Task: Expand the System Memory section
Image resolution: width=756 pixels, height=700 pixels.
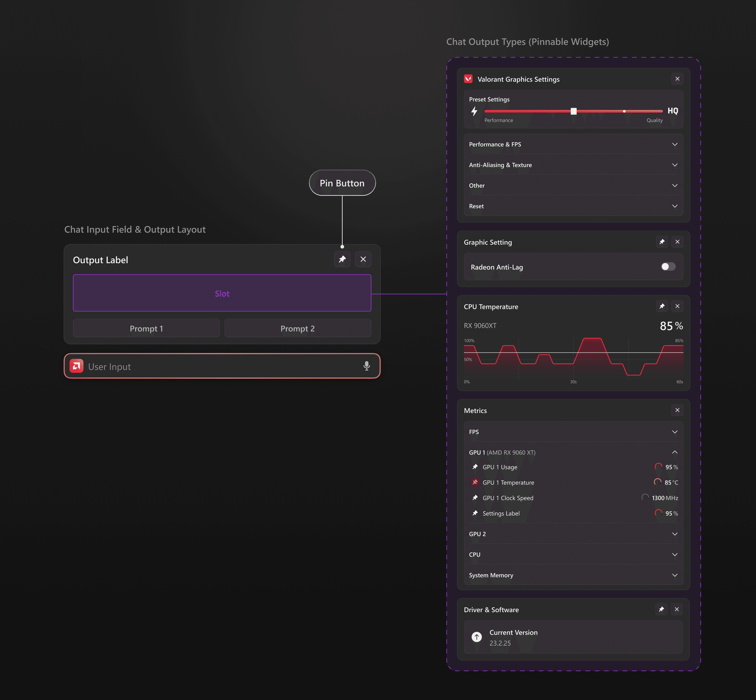Action: pos(674,575)
